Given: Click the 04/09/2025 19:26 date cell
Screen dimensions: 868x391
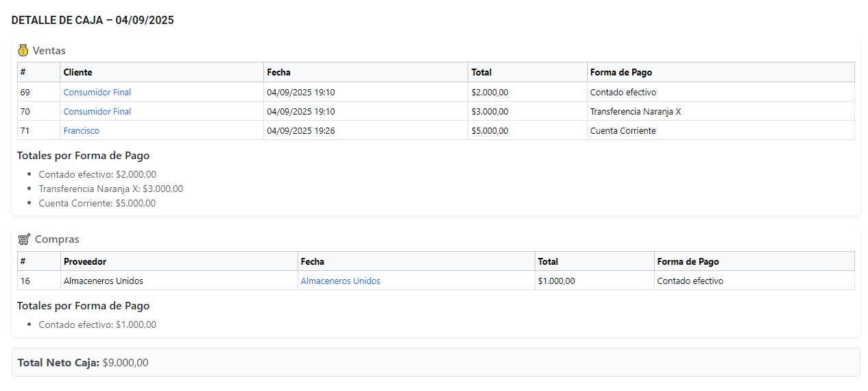Looking at the screenshot, I should pos(300,130).
